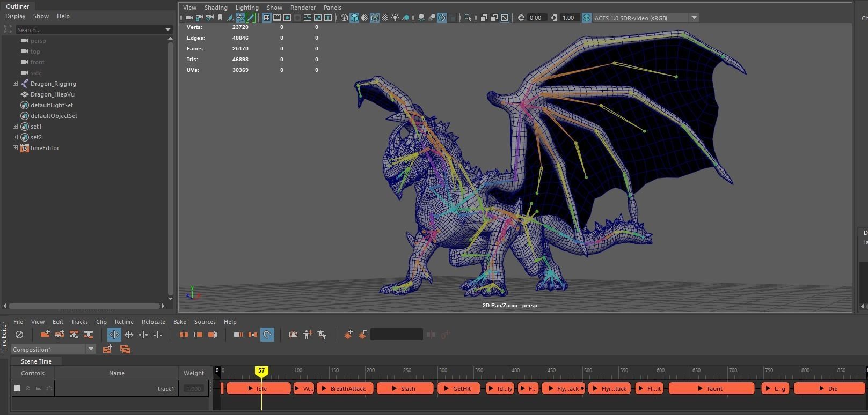Select the Idle animation clip

(258, 389)
